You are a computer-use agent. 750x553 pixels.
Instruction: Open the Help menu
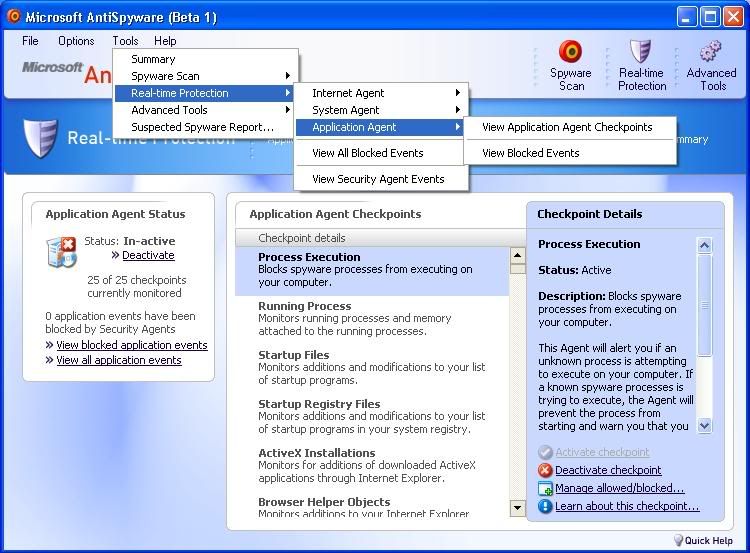pyautogui.click(x=165, y=41)
